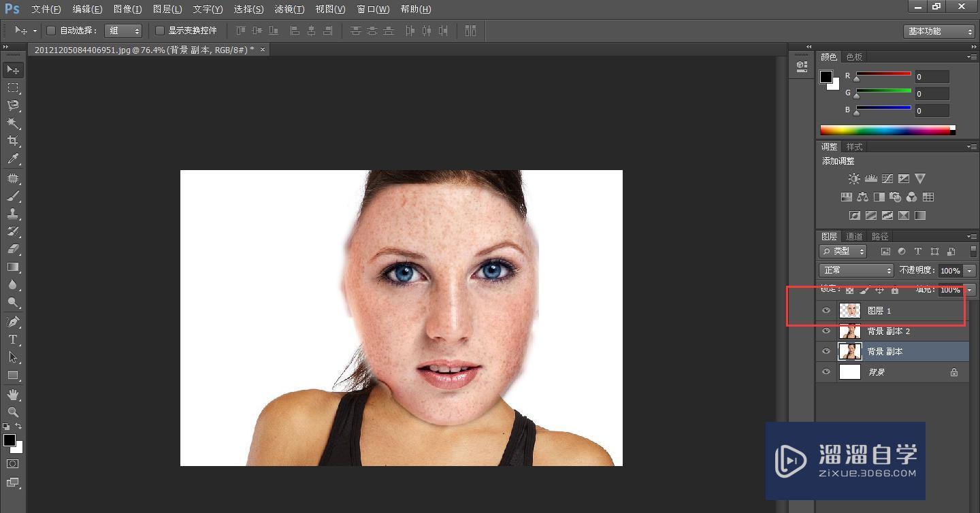Select the Zoom tool

tap(13, 412)
